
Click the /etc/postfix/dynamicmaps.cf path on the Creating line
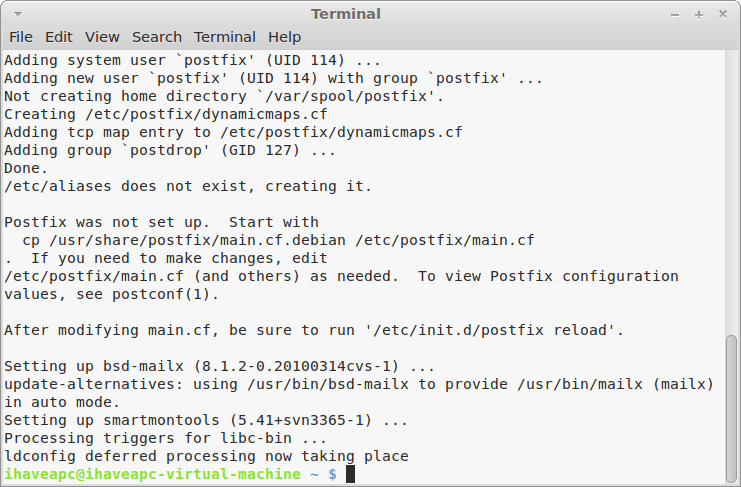(x=207, y=114)
